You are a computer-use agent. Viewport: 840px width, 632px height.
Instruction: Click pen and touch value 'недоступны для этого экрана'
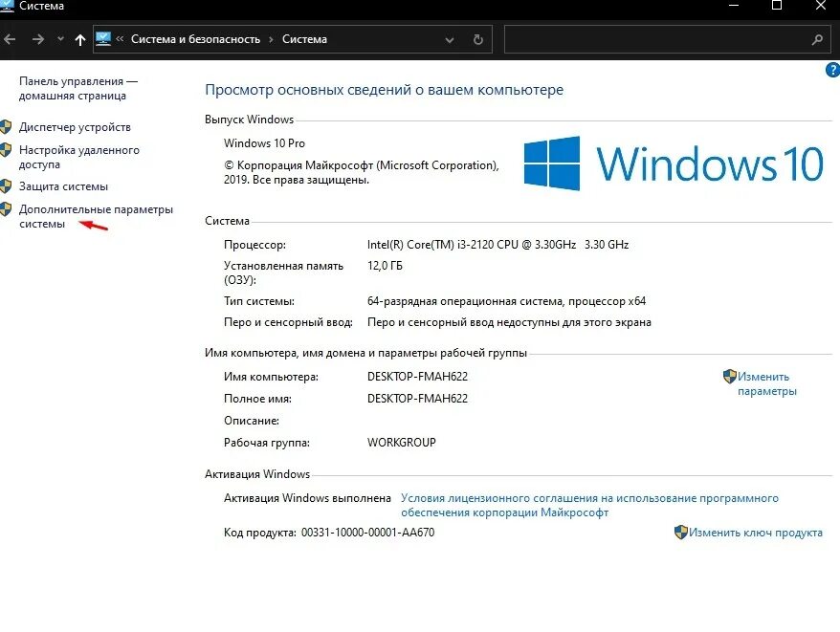574,322
